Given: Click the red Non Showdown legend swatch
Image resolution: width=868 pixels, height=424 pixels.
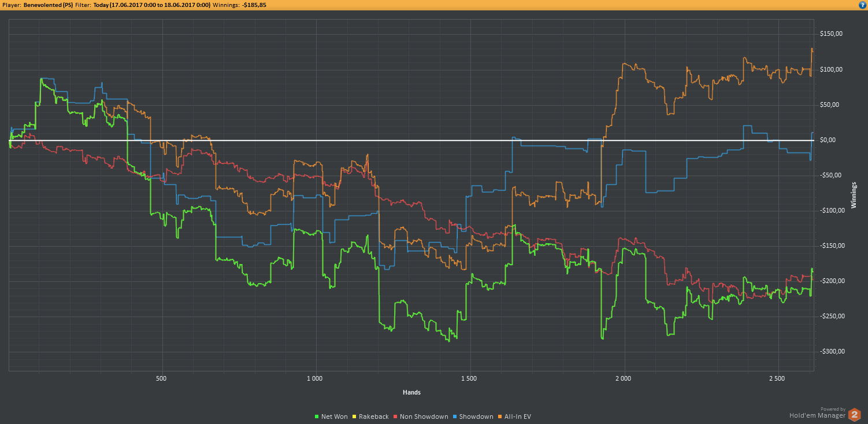Looking at the screenshot, I should pos(395,416).
